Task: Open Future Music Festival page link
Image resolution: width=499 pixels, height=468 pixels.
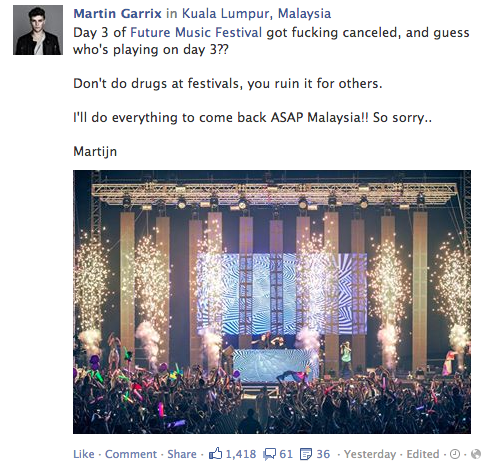Action: click(x=196, y=33)
